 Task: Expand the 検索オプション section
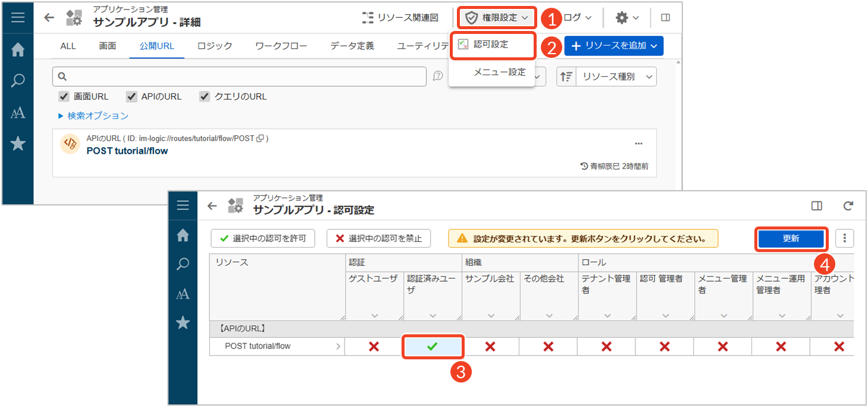[93, 116]
